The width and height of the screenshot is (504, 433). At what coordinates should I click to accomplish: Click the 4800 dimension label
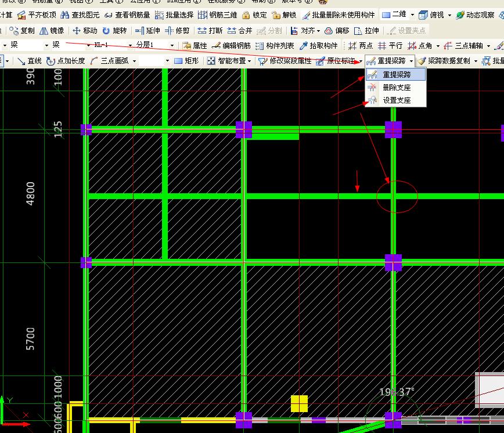click(x=30, y=193)
